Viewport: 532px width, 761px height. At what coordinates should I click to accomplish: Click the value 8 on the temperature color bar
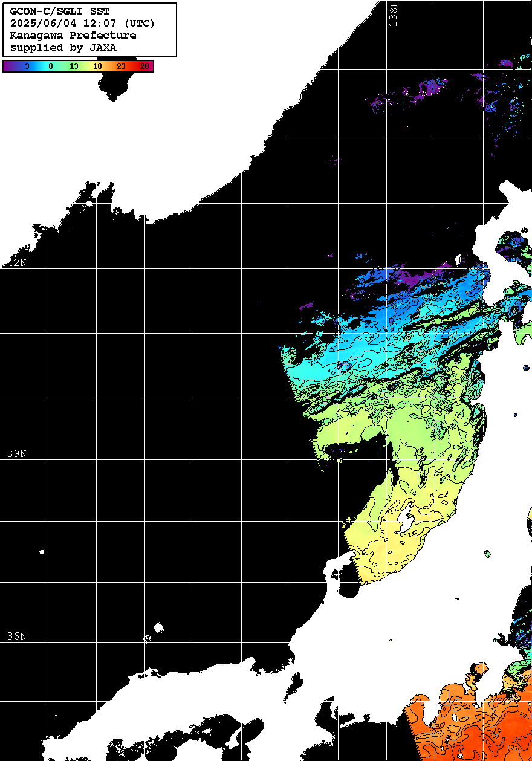(51, 66)
